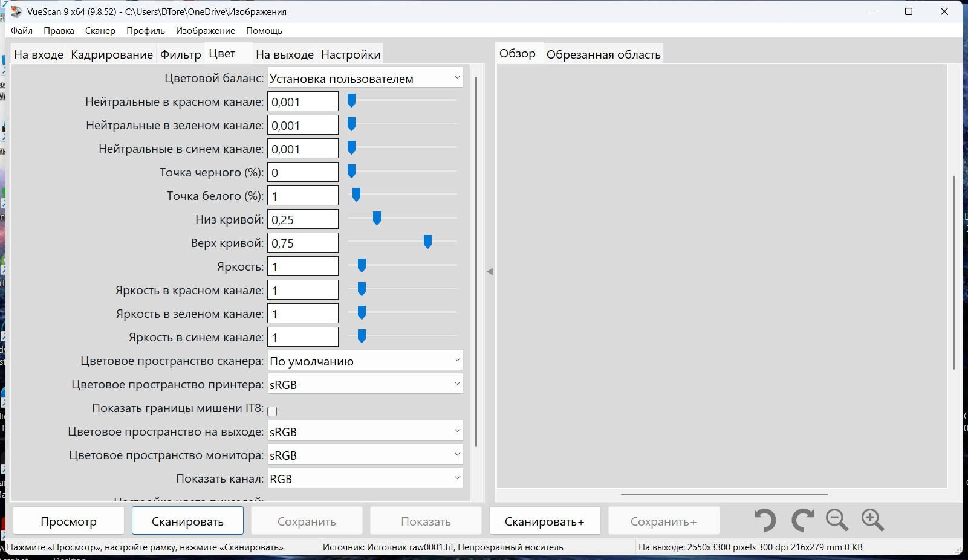Image resolution: width=968 pixels, height=560 pixels.
Task: Click the Сохранить+ button
Action: pyautogui.click(x=664, y=521)
